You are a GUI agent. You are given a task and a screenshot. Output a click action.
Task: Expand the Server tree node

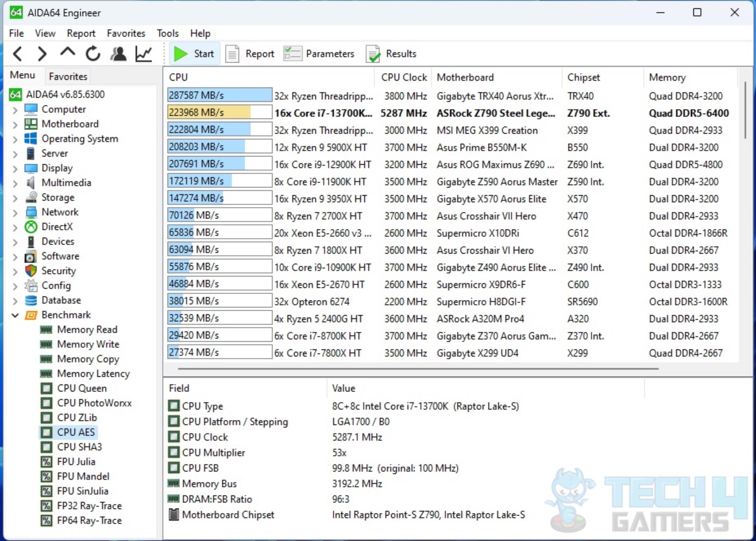click(x=15, y=154)
